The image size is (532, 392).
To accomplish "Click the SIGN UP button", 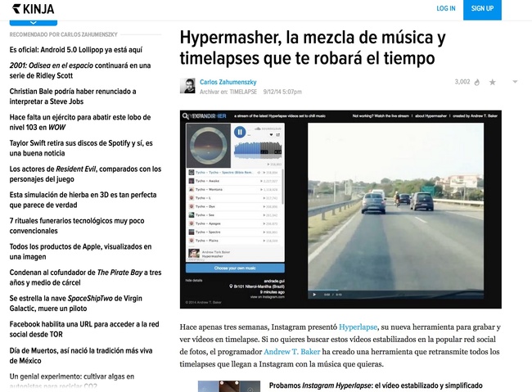I will (x=483, y=9).
